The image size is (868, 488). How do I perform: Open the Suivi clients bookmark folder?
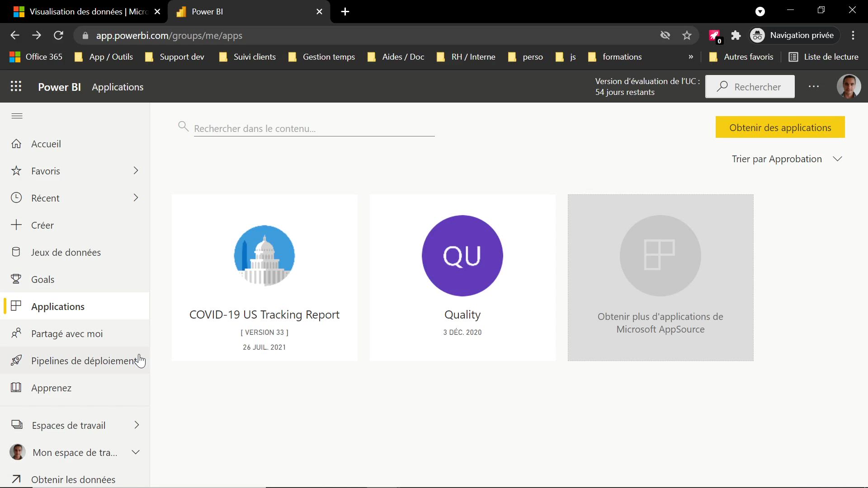click(x=247, y=57)
